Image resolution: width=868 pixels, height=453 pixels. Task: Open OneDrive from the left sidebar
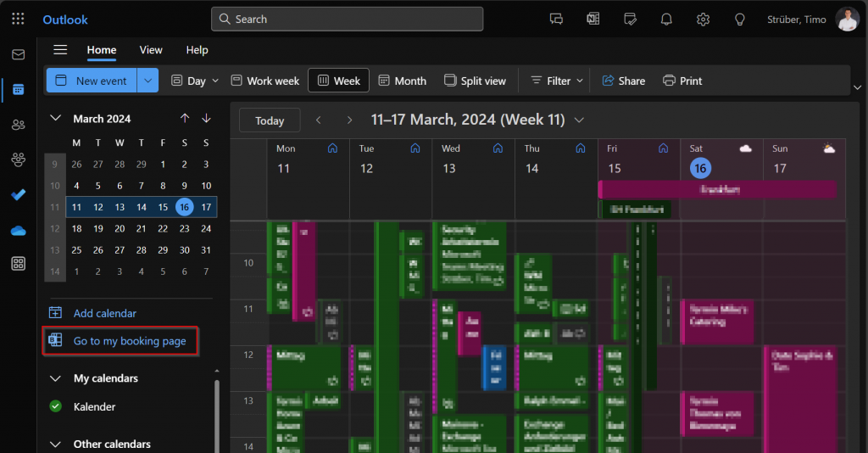pos(18,230)
